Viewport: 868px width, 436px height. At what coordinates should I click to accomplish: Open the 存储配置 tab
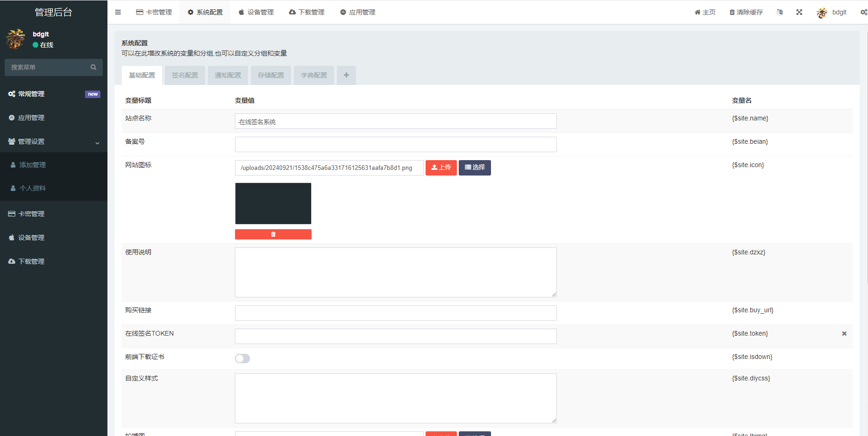click(x=271, y=75)
